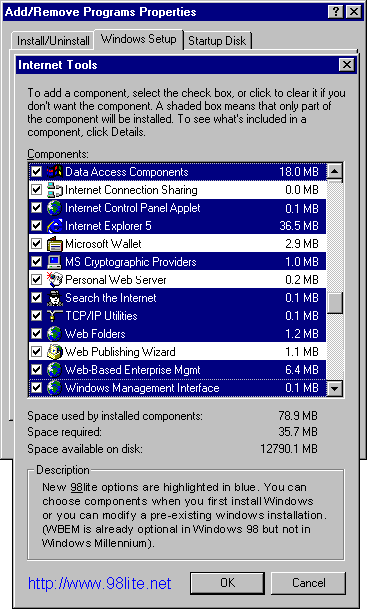Click the 36.5 MB size value
The height and width of the screenshot is (609, 367).
click(299, 226)
